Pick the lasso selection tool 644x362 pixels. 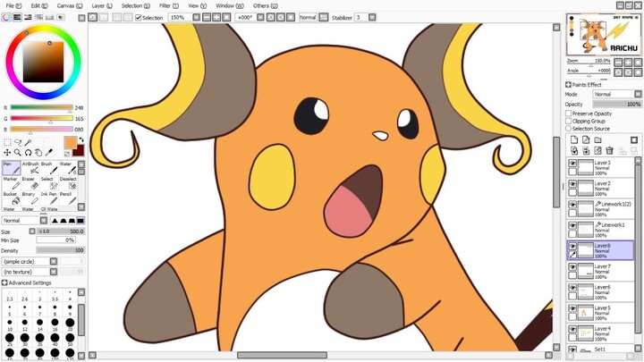tap(18, 142)
